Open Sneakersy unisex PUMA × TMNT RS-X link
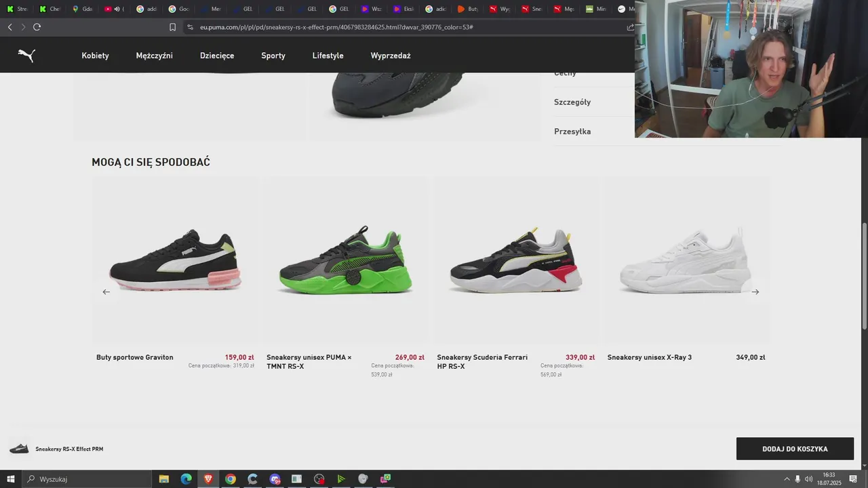This screenshot has width=868, height=488. point(309,362)
